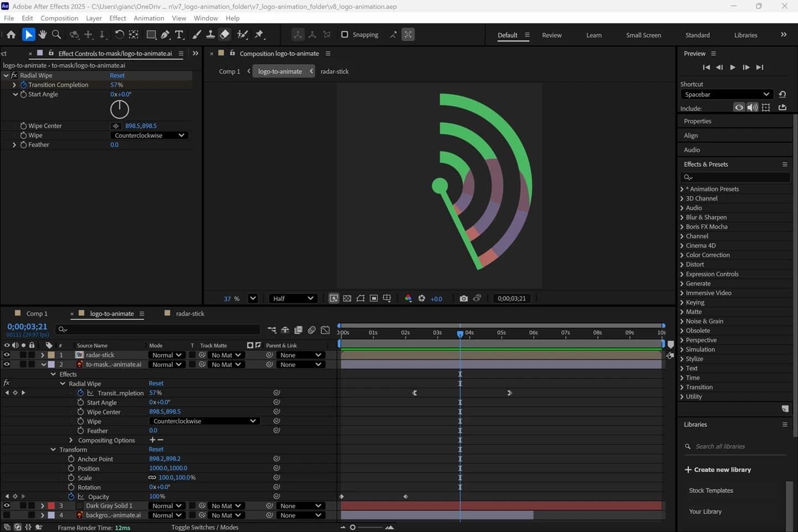Select the Clone Stamp tool
Screen dimensions: 798x532
tap(211, 34)
